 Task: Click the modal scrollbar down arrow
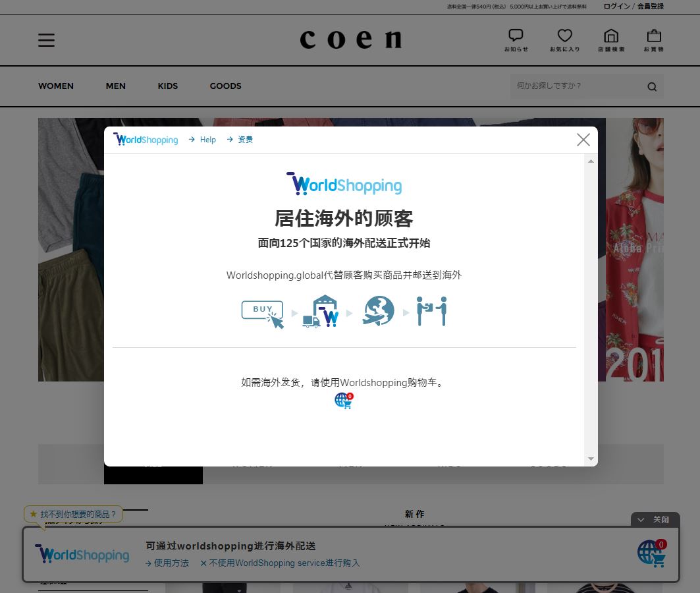pyautogui.click(x=591, y=459)
